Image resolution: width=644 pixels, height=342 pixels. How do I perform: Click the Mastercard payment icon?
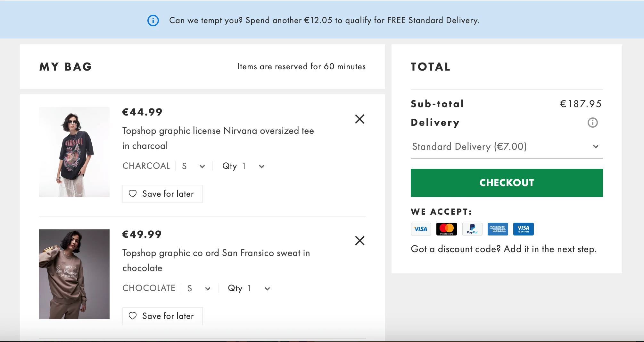[446, 229]
